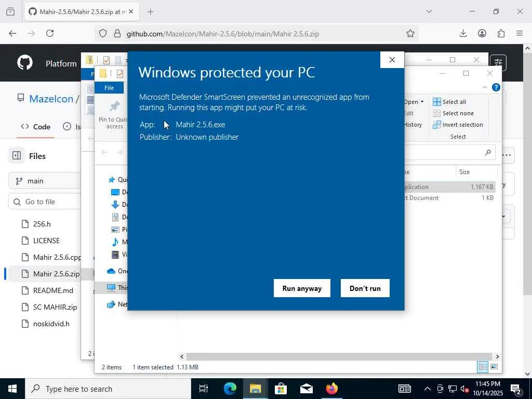
Task: Sort by the Size column header
Action: point(476,172)
